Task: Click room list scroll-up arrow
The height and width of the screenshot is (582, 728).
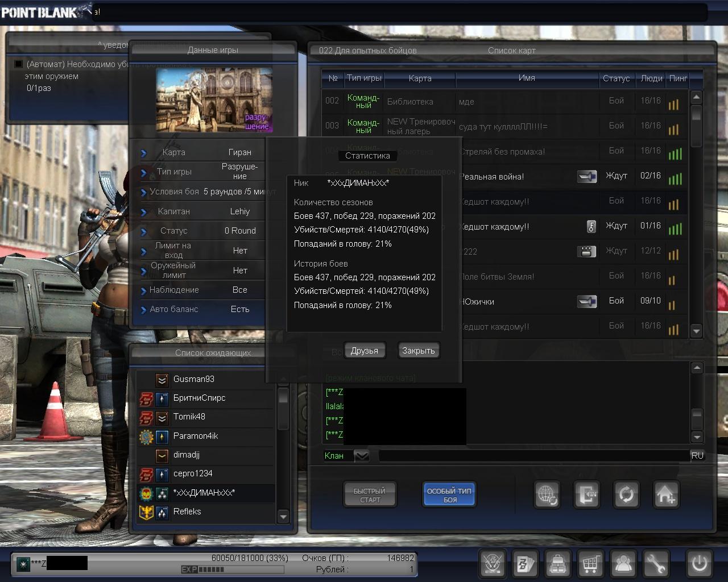Action: 697,97
